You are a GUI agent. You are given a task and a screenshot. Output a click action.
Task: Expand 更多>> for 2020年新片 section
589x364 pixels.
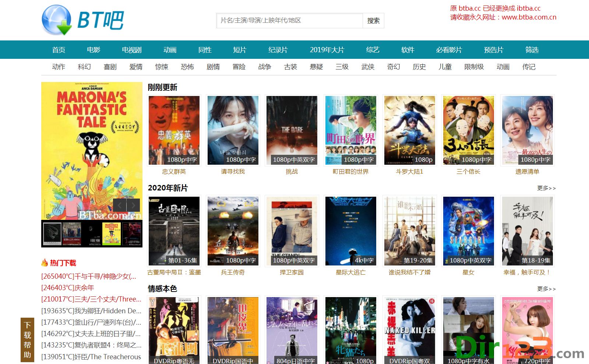(546, 188)
